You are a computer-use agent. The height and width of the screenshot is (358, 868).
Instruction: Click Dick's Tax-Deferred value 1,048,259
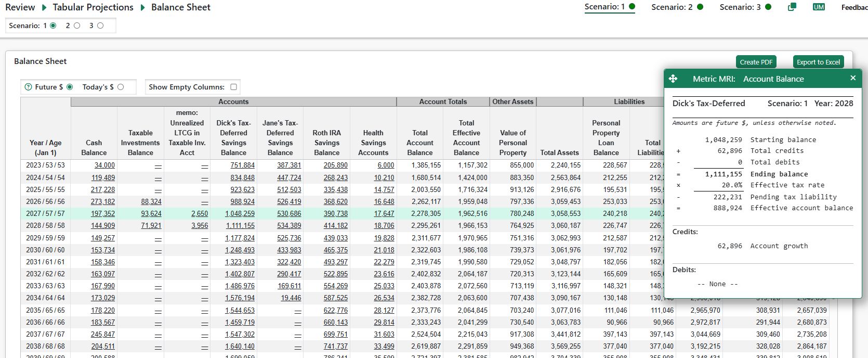240,213
